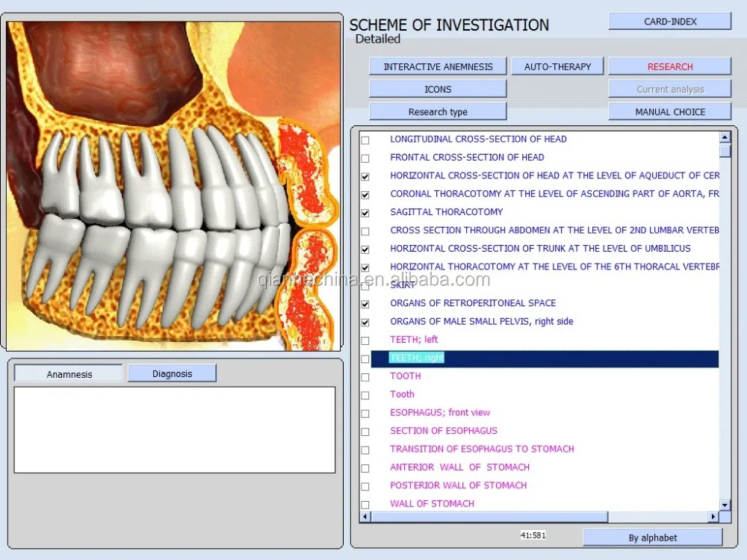Select ESOPHAGUS; front view list item
The width and height of the screenshot is (747, 560).
[440, 412]
